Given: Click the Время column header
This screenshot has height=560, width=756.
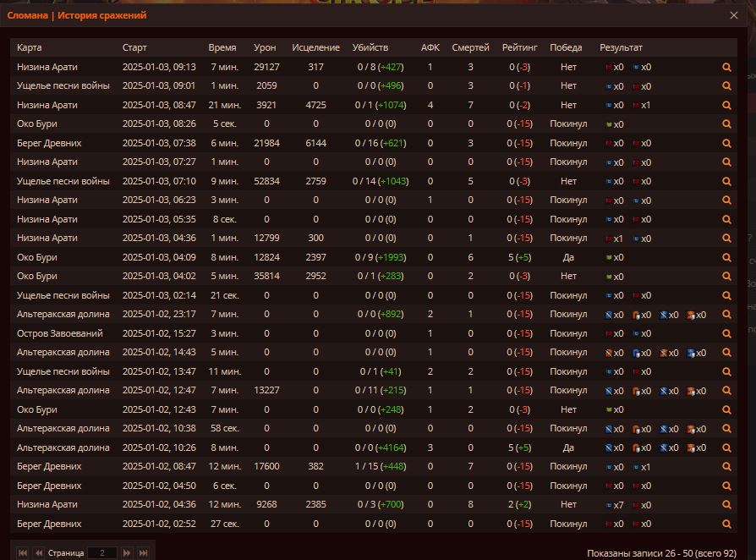Looking at the screenshot, I should [x=222, y=47].
